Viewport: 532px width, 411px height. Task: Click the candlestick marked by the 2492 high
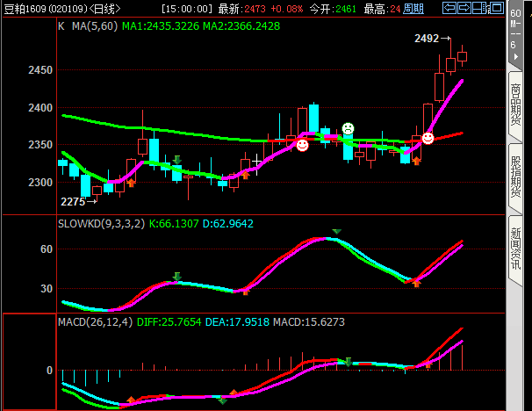450,64
